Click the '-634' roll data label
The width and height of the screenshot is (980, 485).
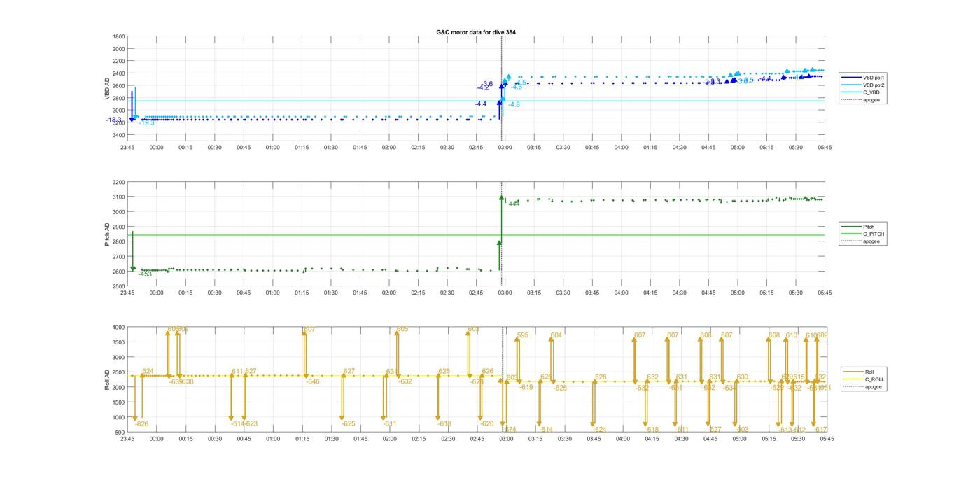click(x=729, y=388)
